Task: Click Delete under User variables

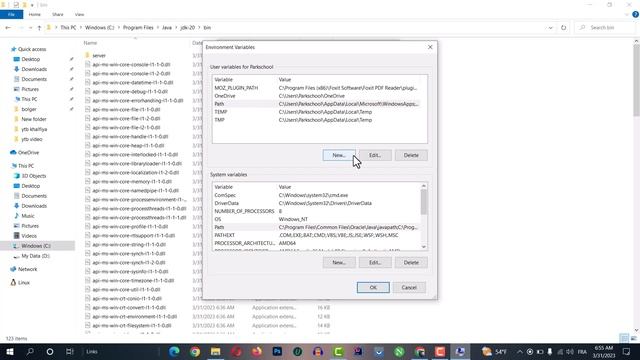Action: (x=411, y=155)
